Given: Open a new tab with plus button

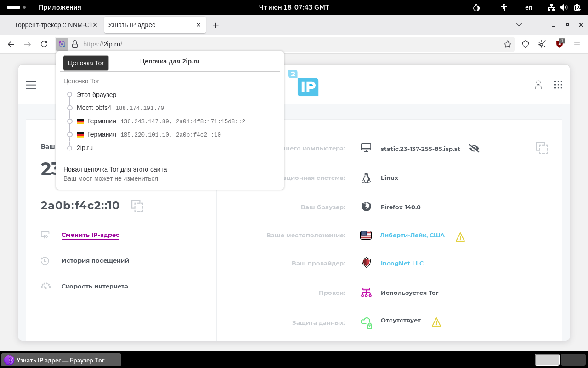Looking at the screenshot, I should [215, 25].
